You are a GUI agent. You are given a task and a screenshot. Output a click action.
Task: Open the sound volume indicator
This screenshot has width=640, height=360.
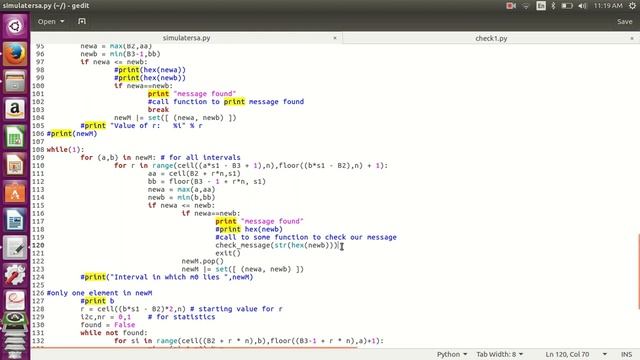[x=582, y=6]
